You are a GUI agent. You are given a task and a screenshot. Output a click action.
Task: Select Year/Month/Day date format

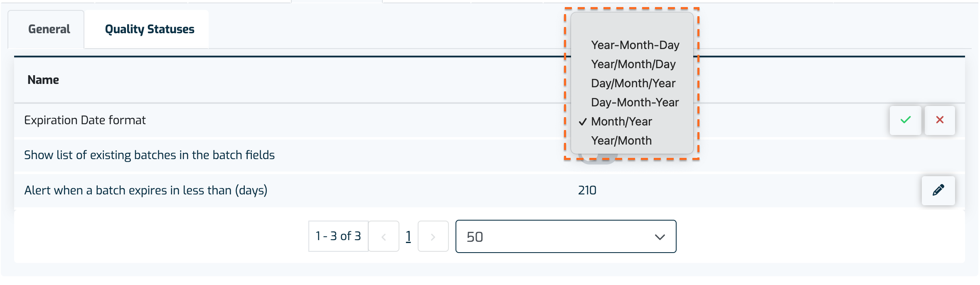[632, 64]
